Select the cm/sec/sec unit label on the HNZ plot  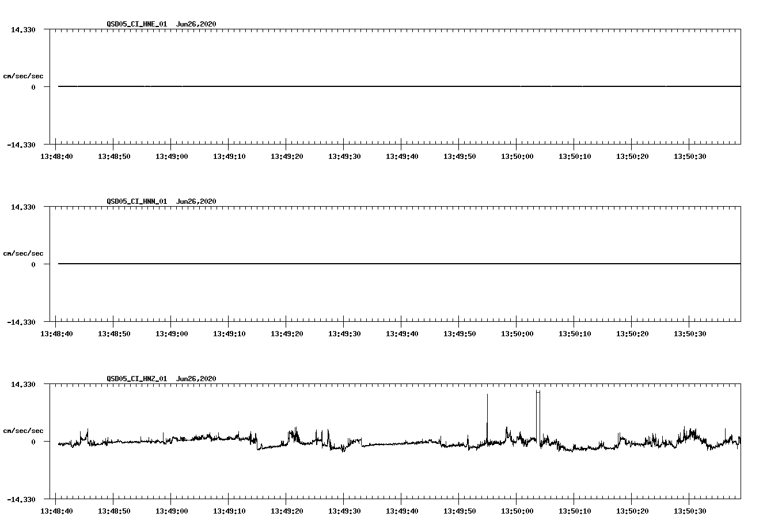coord(23,431)
